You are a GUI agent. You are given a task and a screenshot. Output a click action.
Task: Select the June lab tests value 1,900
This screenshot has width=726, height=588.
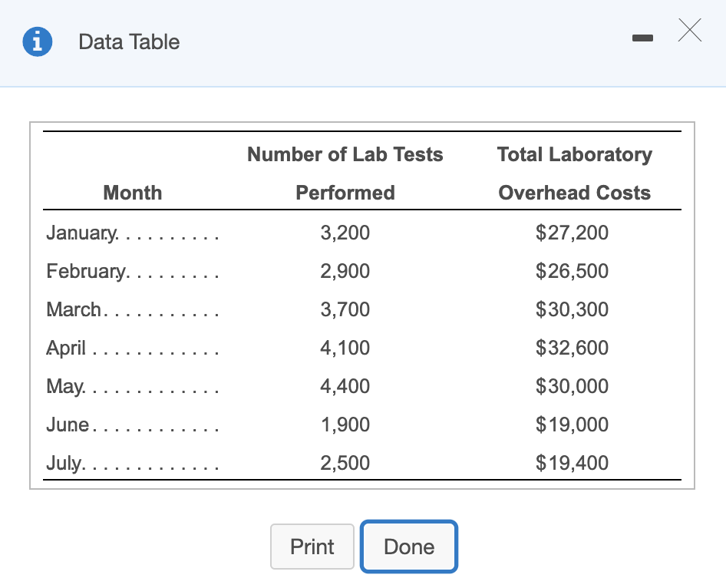coord(345,424)
